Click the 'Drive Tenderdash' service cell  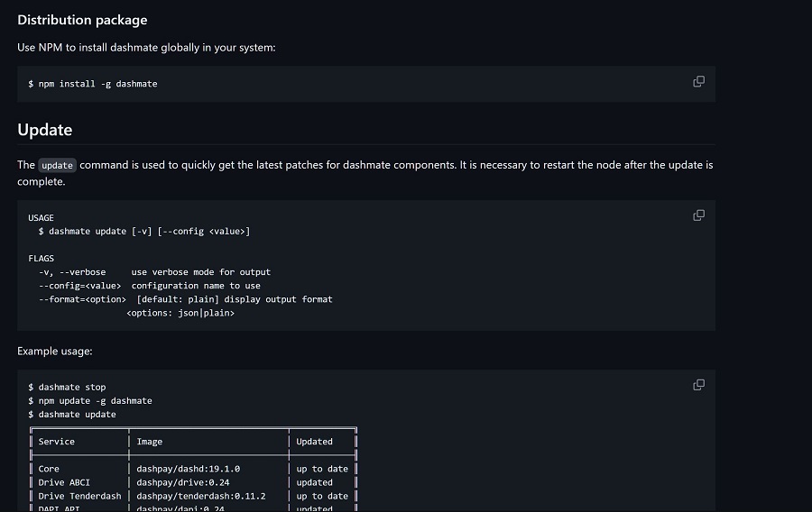click(x=79, y=496)
